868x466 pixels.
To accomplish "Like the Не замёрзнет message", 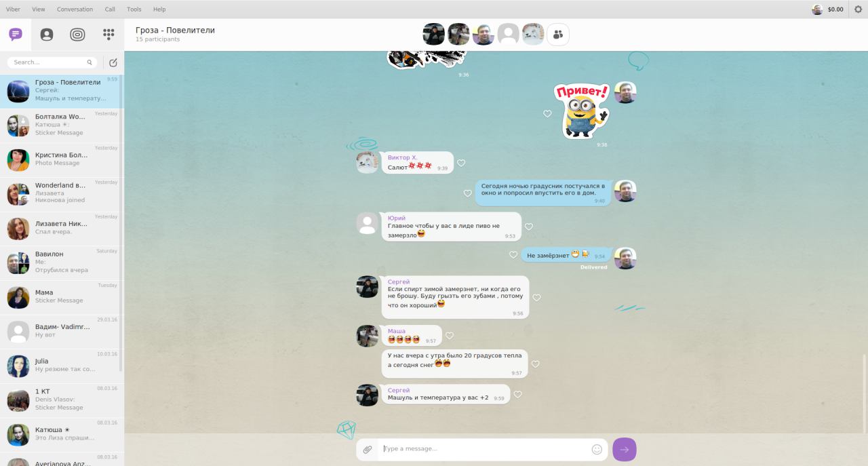I will (513, 255).
